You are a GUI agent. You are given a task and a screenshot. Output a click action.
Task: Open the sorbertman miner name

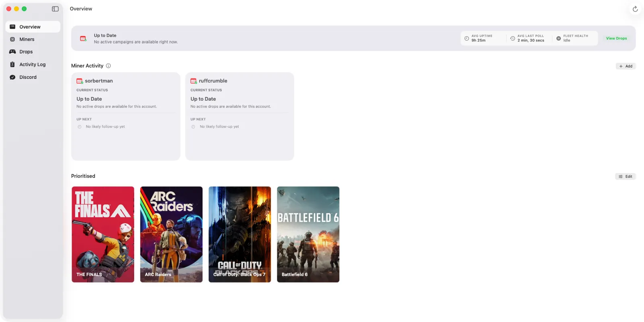tap(99, 81)
